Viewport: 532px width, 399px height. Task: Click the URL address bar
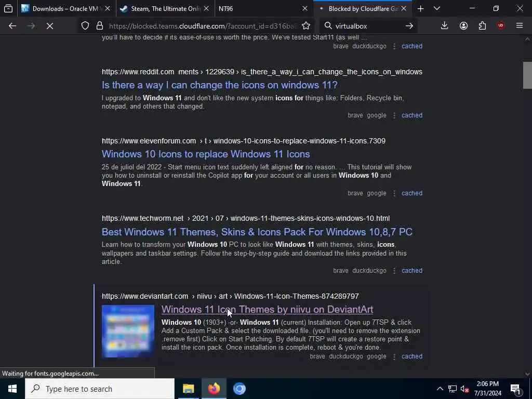tap(203, 26)
